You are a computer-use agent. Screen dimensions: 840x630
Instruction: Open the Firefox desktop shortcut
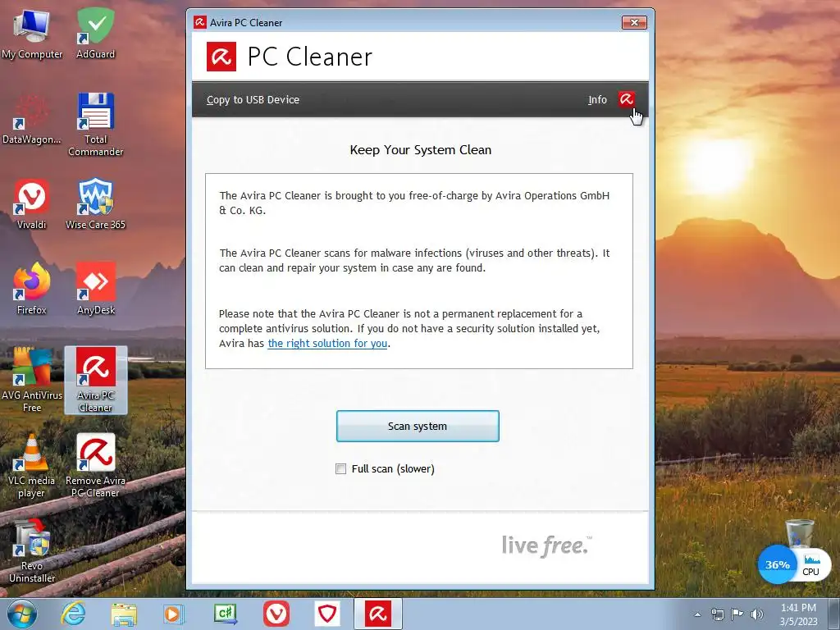[x=32, y=290]
